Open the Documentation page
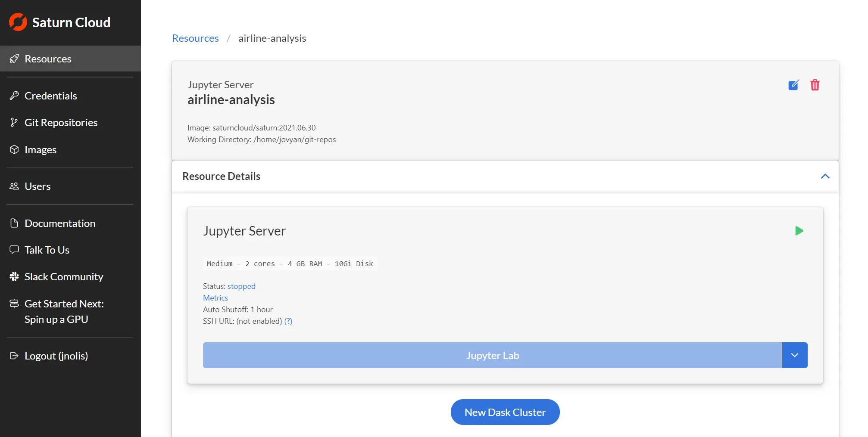Viewport: 868px width, 437px height. tap(60, 223)
